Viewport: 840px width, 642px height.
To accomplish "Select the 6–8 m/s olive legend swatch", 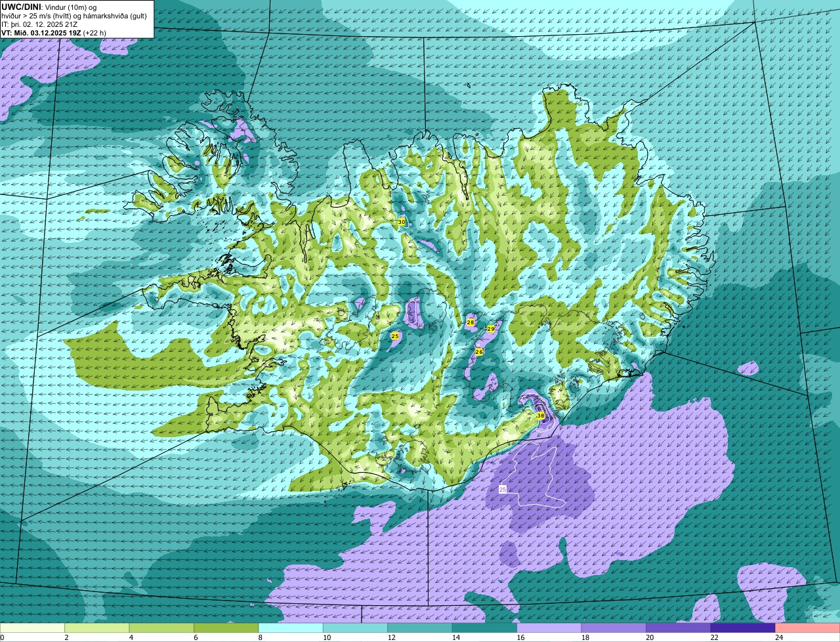I will click(x=226, y=628).
